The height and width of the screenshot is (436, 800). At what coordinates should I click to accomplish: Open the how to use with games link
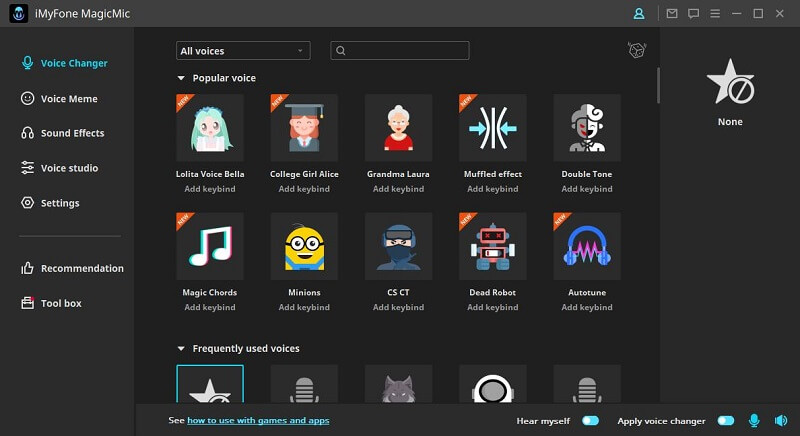pos(258,421)
